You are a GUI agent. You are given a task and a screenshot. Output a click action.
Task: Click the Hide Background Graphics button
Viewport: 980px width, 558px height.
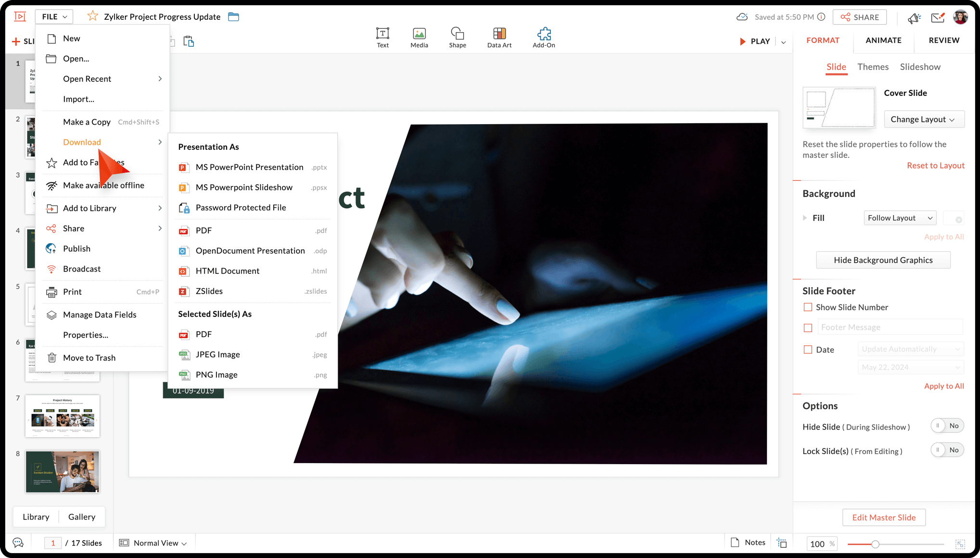[x=883, y=260]
